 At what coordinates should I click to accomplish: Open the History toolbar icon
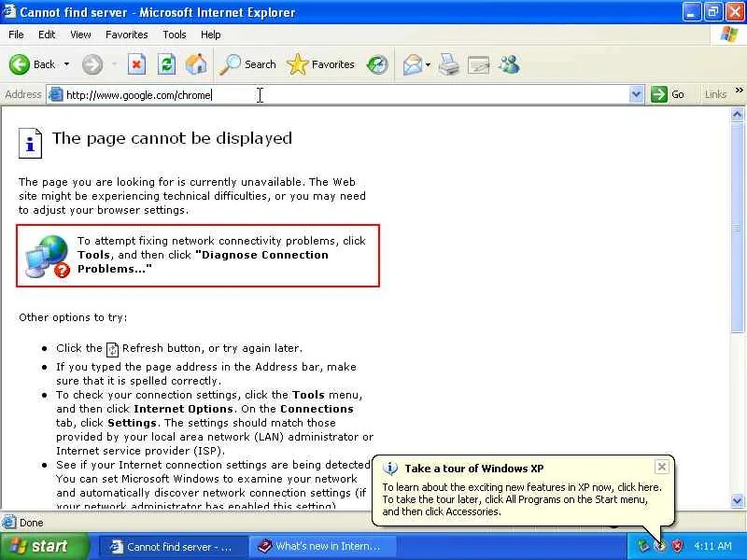point(377,64)
